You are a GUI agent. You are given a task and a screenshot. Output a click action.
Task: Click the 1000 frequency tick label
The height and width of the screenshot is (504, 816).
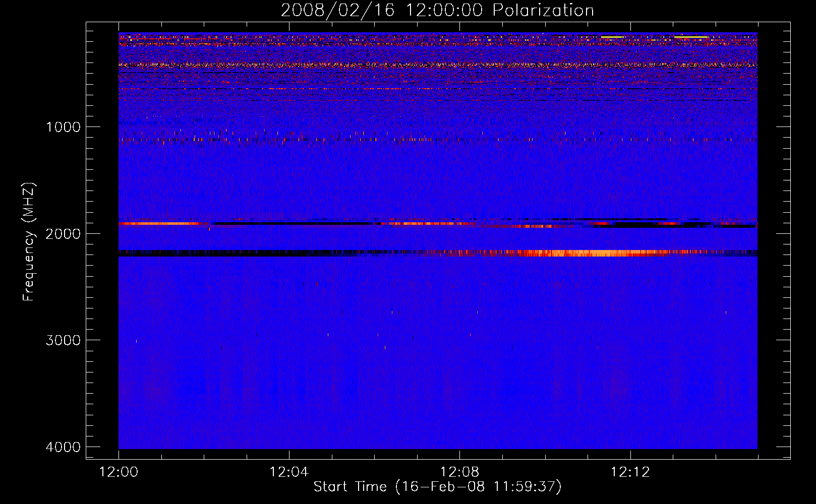click(63, 127)
